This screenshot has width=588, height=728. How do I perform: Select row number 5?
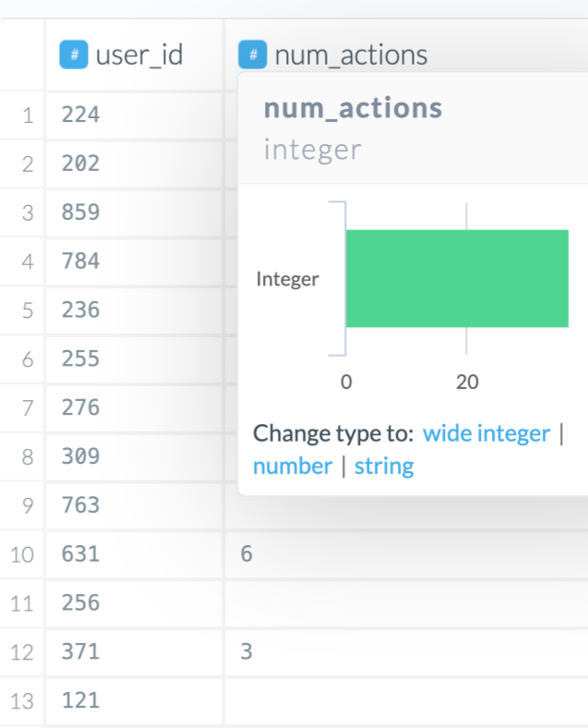[27, 310]
